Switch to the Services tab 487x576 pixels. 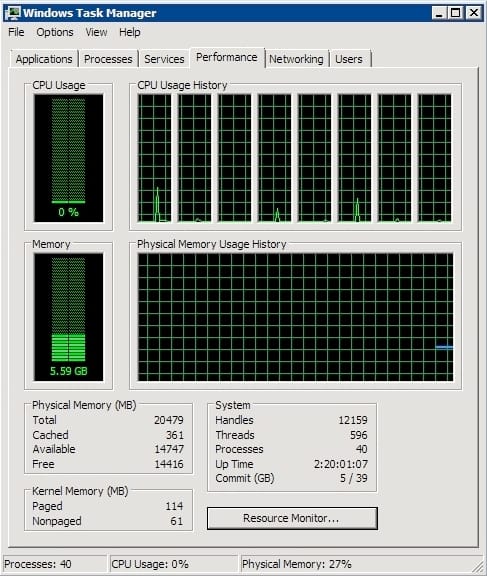tap(164, 59)
